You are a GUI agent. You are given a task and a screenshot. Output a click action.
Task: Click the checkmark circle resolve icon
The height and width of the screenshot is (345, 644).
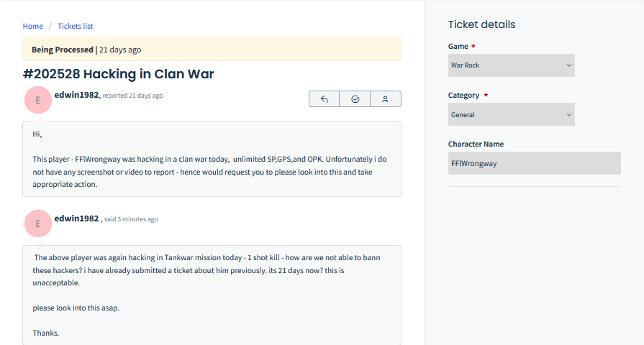(x=355, y=99)
